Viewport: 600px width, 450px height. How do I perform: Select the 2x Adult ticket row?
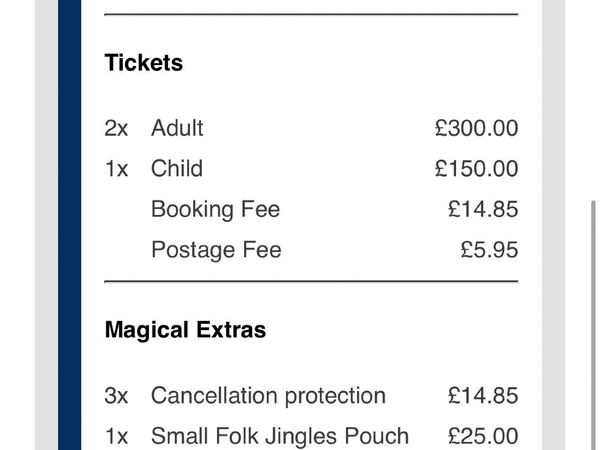[311, 128]
